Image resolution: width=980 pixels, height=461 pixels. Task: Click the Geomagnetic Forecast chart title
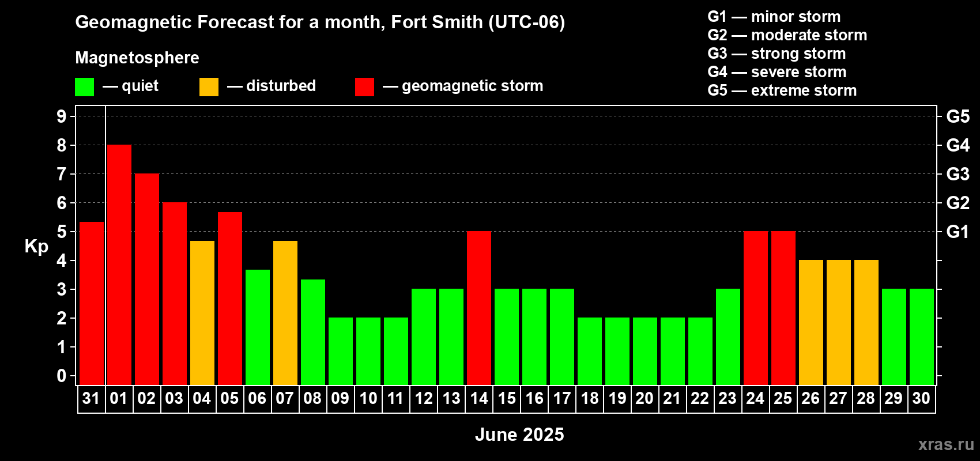(x=320, y=22)
